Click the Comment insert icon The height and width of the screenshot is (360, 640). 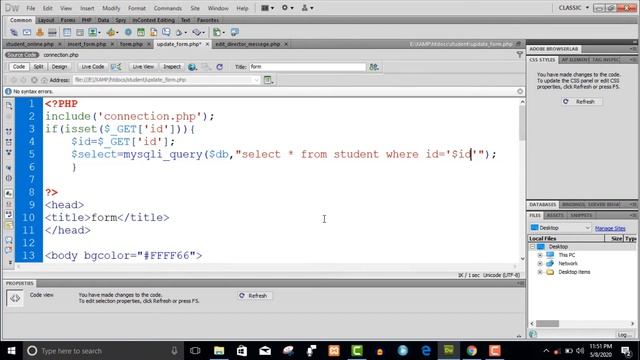[x=166, y=32]
